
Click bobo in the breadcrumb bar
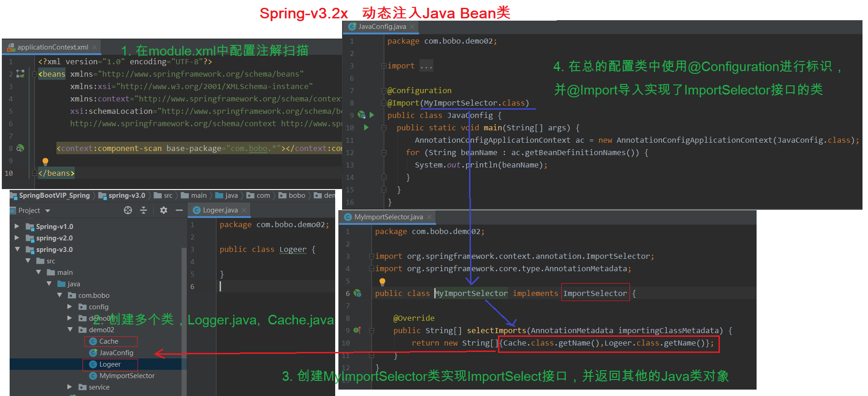pos(292,195)
